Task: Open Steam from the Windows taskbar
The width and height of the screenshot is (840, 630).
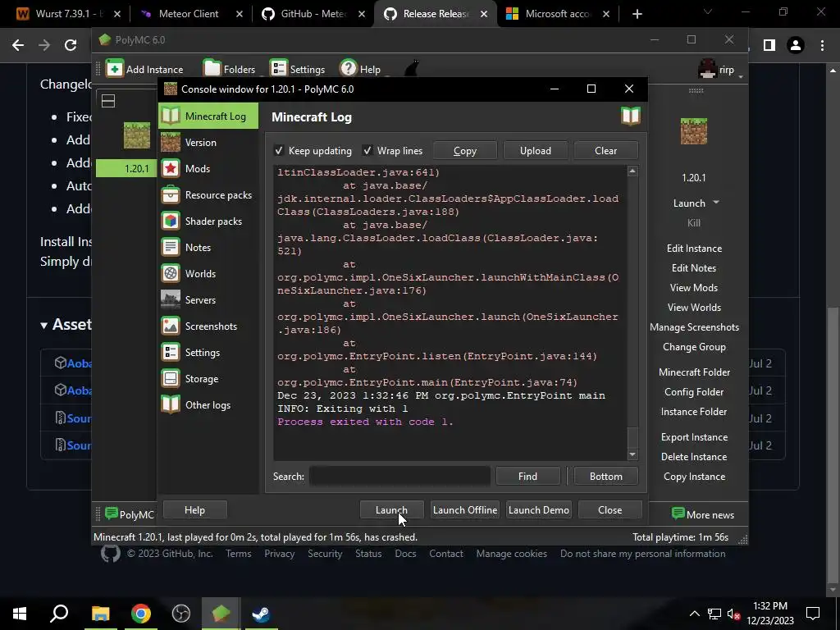Action: [262, 613]
